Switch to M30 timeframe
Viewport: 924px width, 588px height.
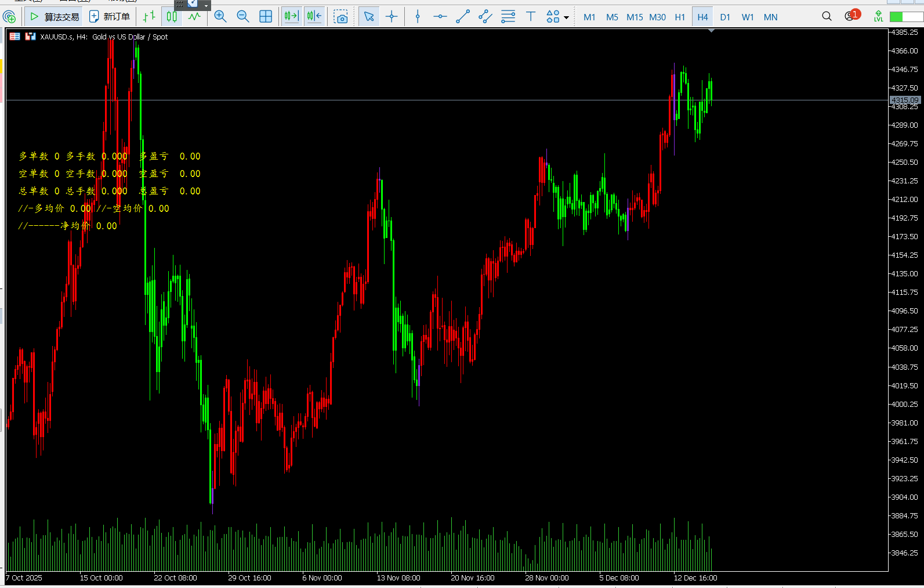(657, 17)
